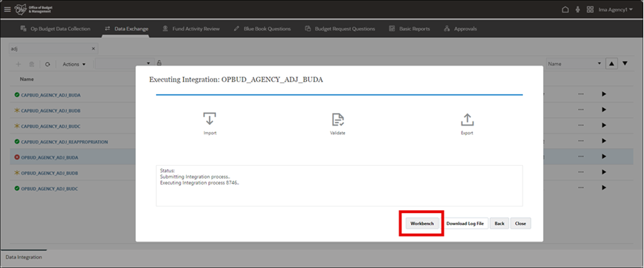Open the grid navigator icon
Viewport: 644px width, 268px height.
590,9
